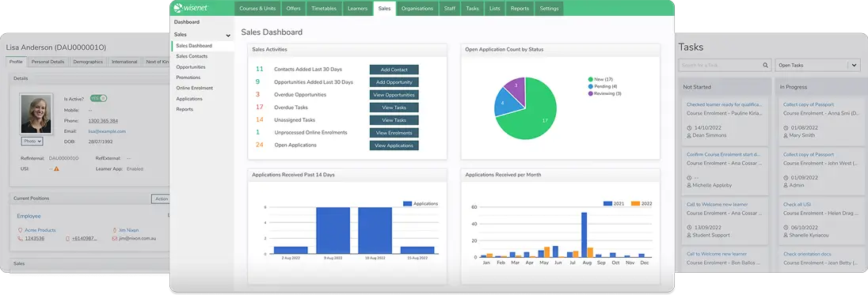Switch to the Demographics tab
This screenshot has width=868, height=295.
[x=88, y=62]
